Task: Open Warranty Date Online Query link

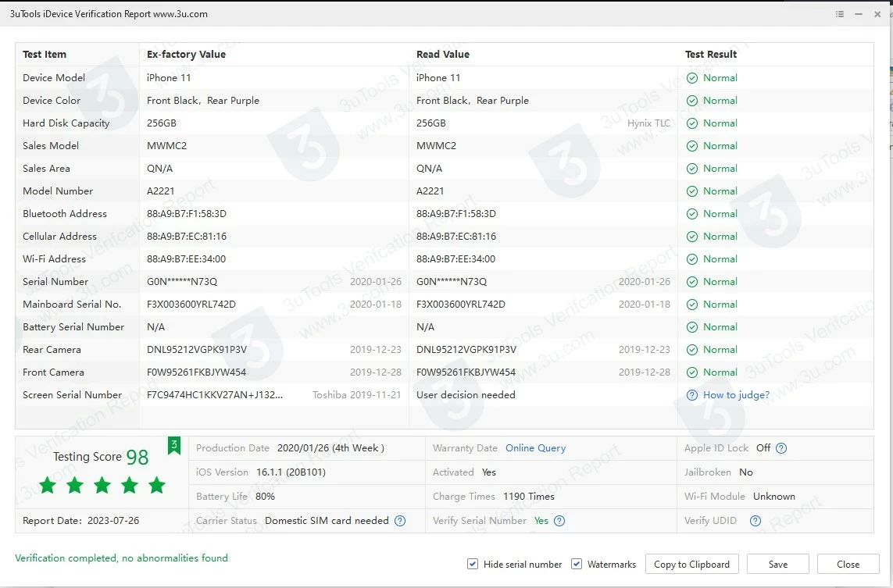Action: 536,448
